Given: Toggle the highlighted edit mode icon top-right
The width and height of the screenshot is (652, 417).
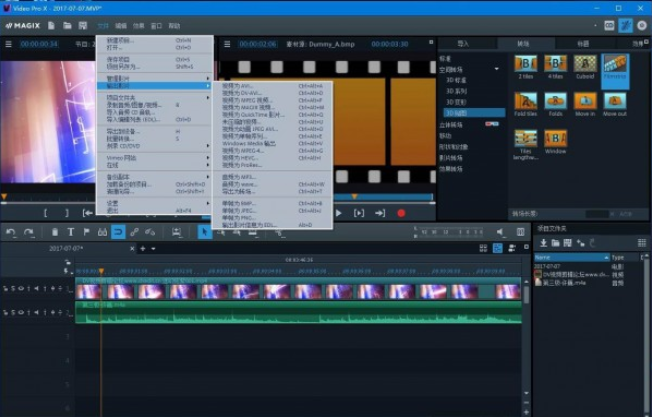Looking at the screenshot, I should point(625,24).
